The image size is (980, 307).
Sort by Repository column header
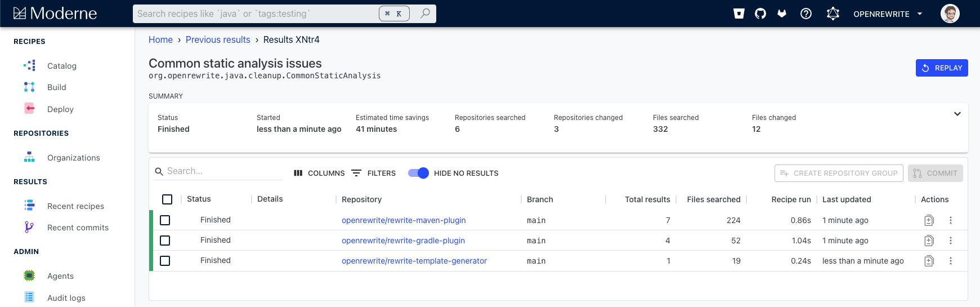tap(361, 199)
